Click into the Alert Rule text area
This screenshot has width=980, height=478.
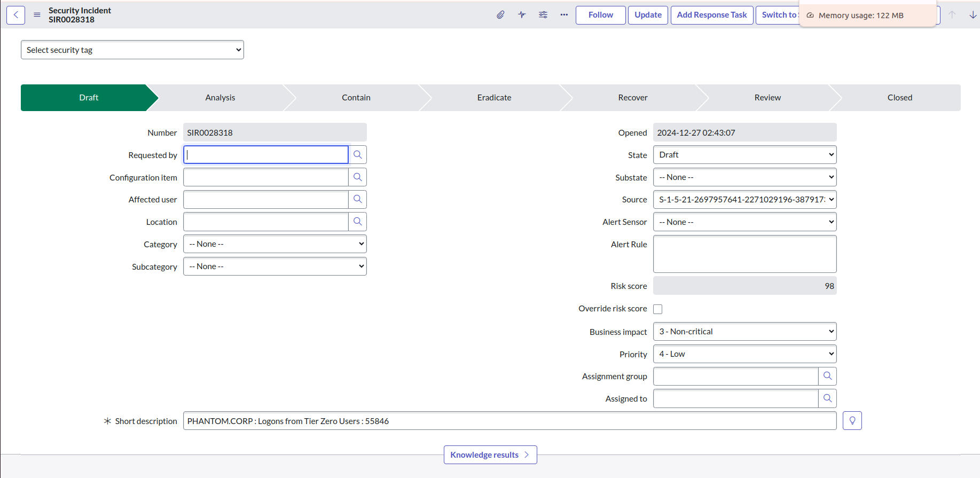coord(745,254)
